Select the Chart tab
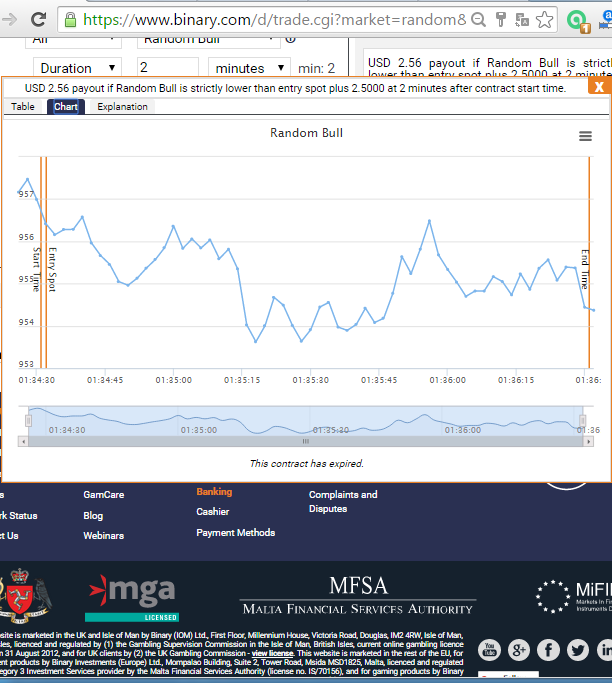The width and height of the screenshot is (612, 683). click(x=66, y=107)
